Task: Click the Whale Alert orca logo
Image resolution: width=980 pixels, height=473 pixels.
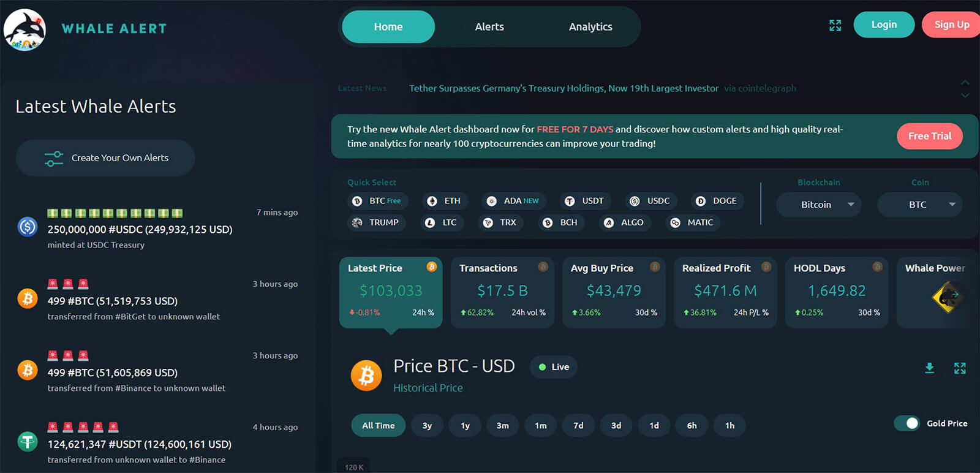Action: 25,29
